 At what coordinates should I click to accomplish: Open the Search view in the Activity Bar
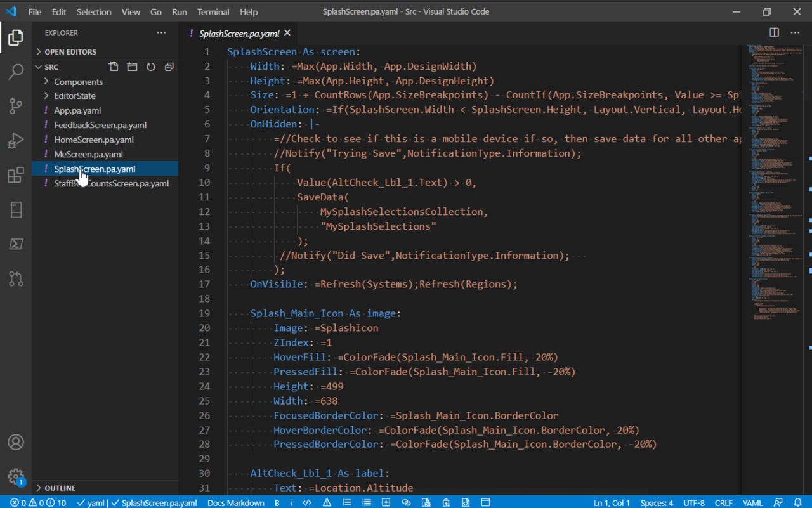point(15,71)
